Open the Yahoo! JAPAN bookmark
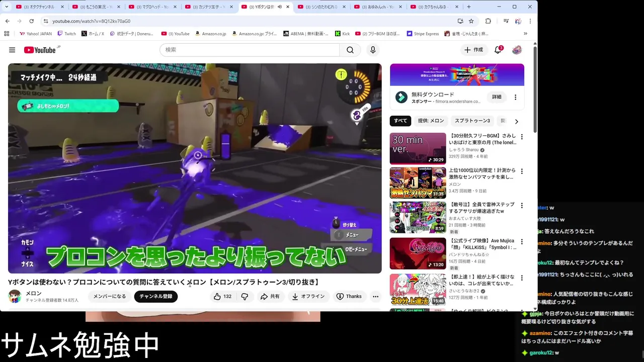Screen dimensions: 644x362 click(35, 34)
